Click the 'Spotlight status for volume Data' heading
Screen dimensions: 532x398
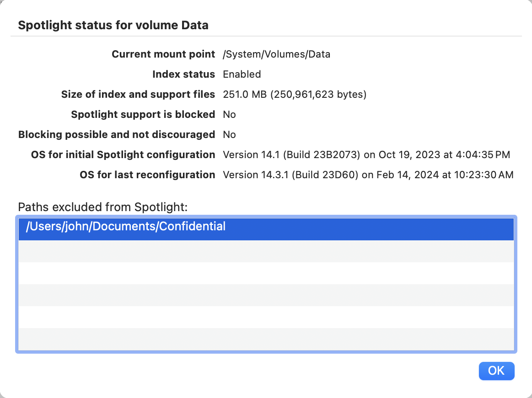click(x=113, y=25)
